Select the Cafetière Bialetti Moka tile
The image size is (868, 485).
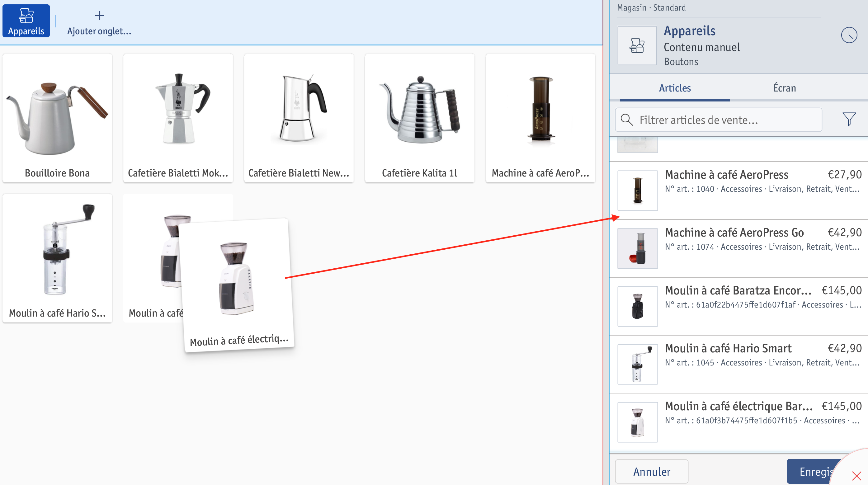[x=178, y=118]
